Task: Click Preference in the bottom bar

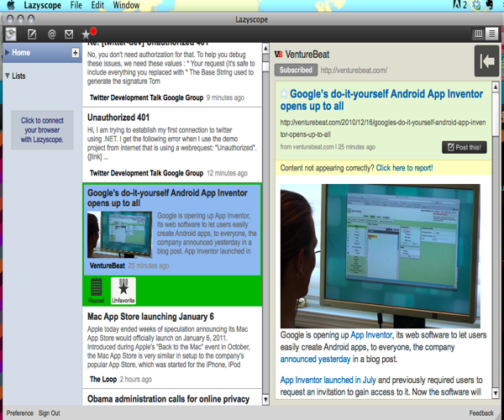Action: click(20, 413)
